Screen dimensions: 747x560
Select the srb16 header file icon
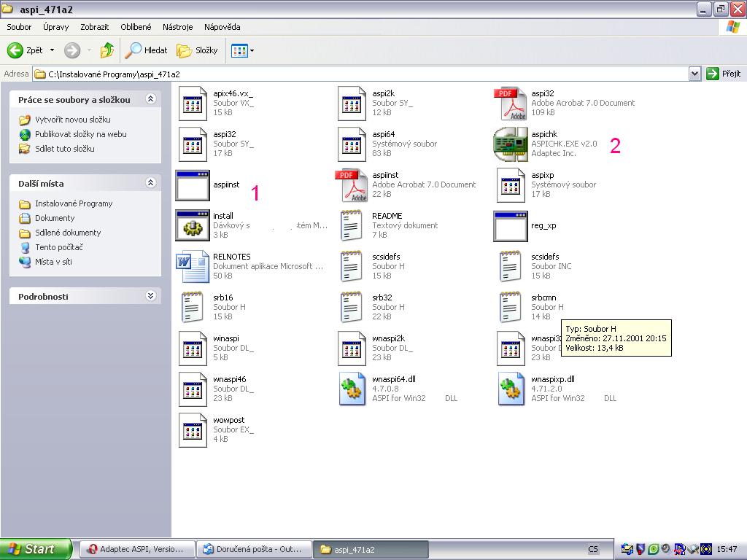click(x=193, y=307)
